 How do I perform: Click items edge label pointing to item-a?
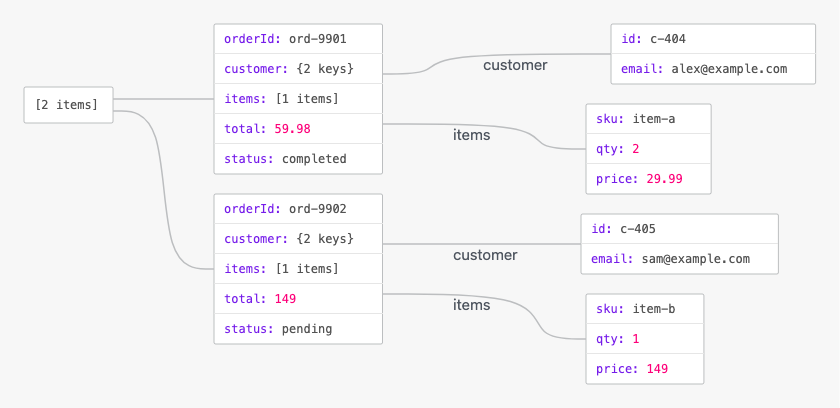[471, 135]
